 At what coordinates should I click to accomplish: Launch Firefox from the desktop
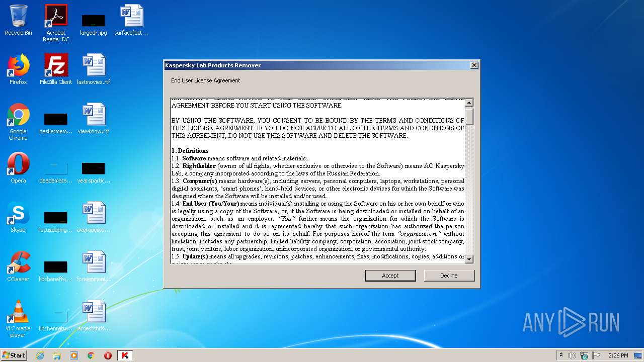pos(18,69)
